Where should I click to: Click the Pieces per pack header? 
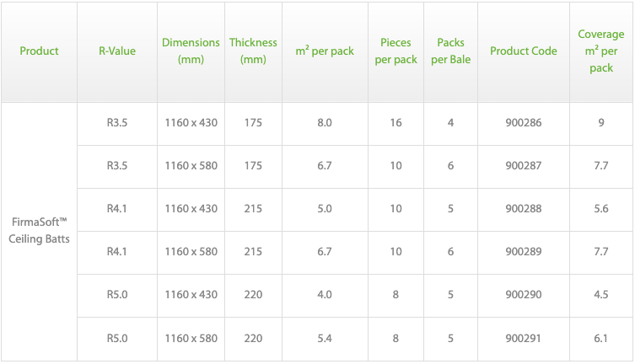point(396,51)
